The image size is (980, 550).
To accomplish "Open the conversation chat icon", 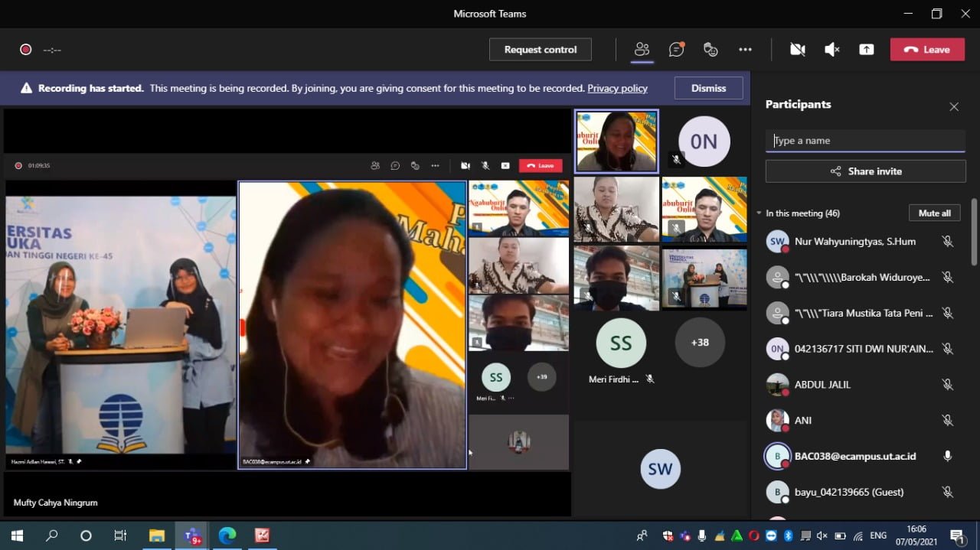I will pos(676,50).
